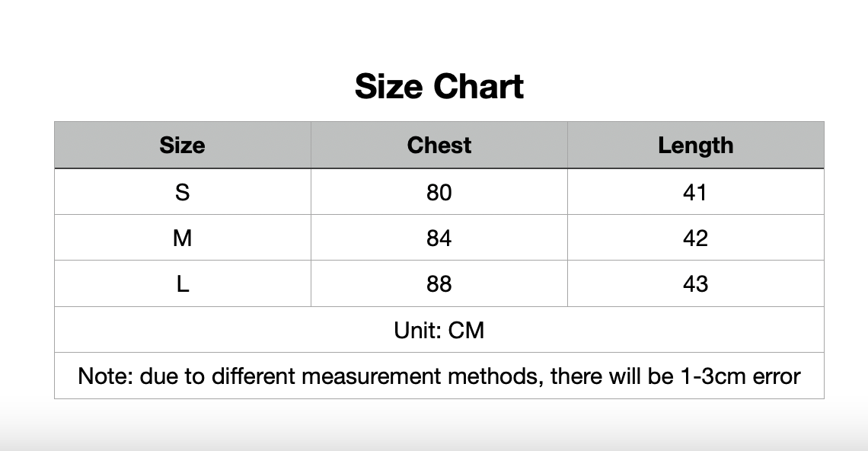Select chest value 88

tap(439, 284)
